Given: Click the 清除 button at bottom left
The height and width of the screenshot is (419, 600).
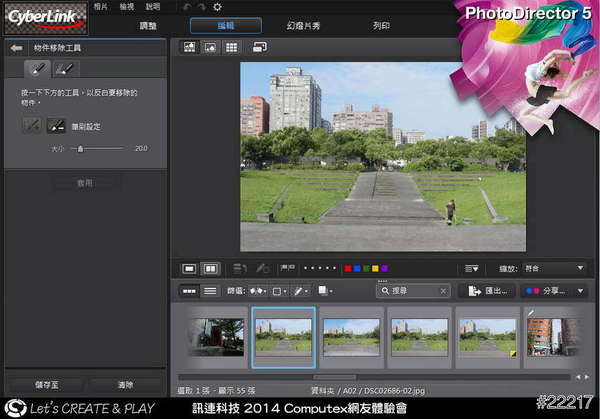Looking at the screenshot, I should pyautogui.click(x=125, y=384).
